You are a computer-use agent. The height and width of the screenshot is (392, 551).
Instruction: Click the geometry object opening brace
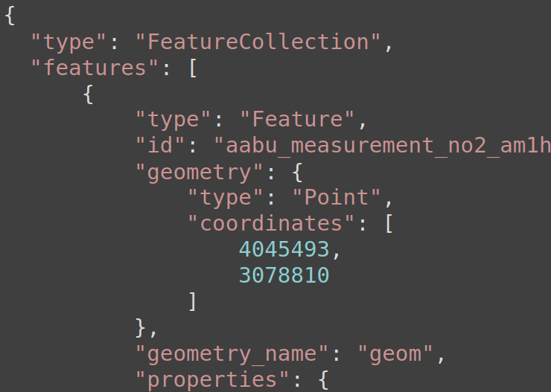[297, 172]
